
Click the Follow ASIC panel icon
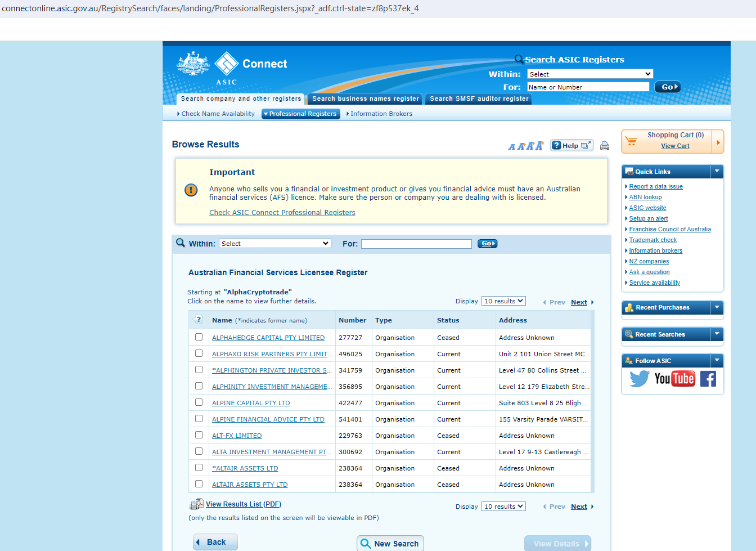629,361
